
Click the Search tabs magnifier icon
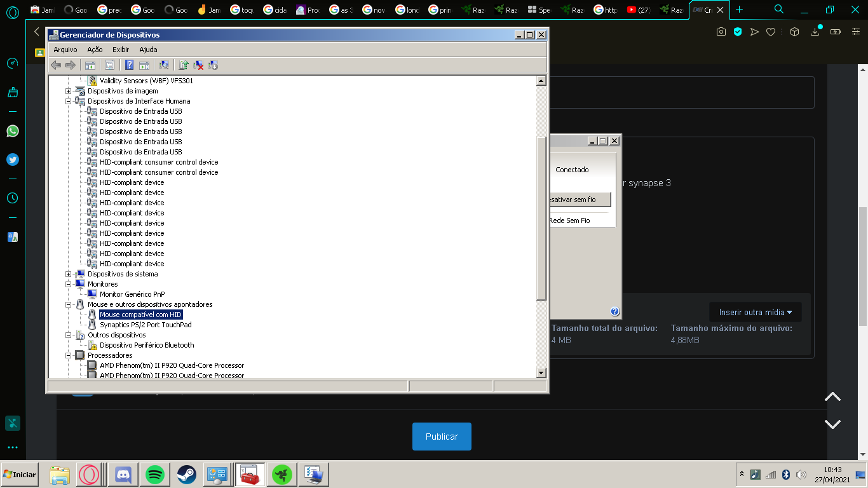point(779,10)
